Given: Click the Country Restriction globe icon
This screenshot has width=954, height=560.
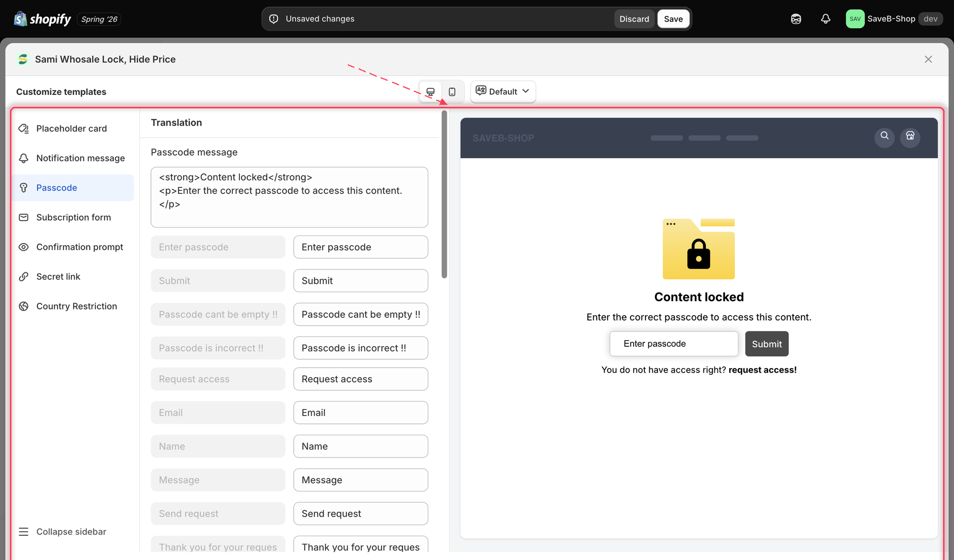Looking at the screenshot, I should coord(23,306).
